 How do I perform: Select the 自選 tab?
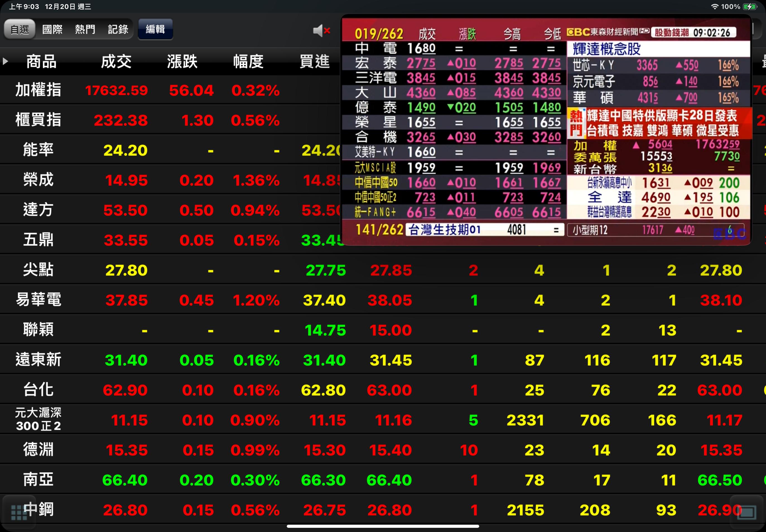20,29
